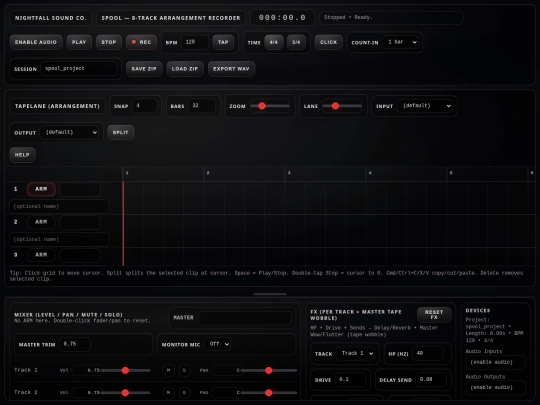Toggle the metronome CLICK button
Screen dimensions: 540x405
coord(329,42)
